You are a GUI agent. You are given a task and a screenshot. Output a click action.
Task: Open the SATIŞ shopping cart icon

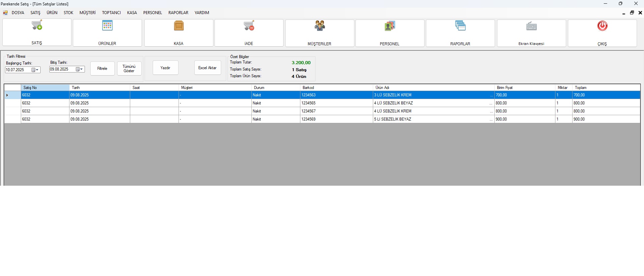[x=37, y=26]
